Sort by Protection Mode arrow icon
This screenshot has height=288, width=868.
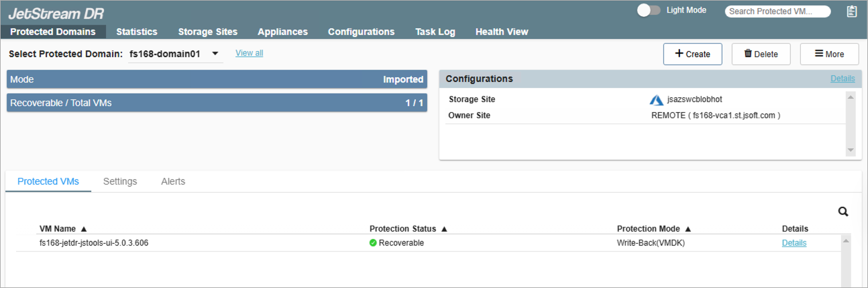point(688,229)
